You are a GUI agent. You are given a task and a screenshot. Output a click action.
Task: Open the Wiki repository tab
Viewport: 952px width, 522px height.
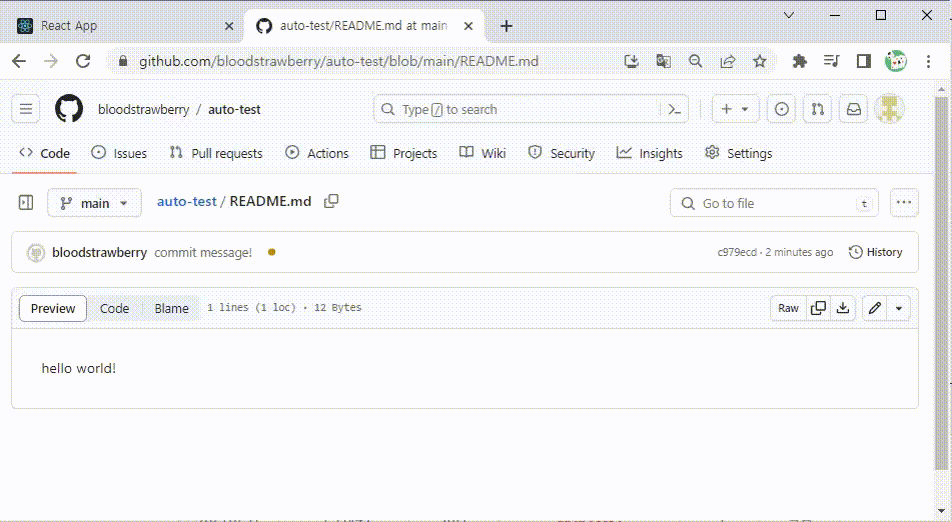[483, 154]
